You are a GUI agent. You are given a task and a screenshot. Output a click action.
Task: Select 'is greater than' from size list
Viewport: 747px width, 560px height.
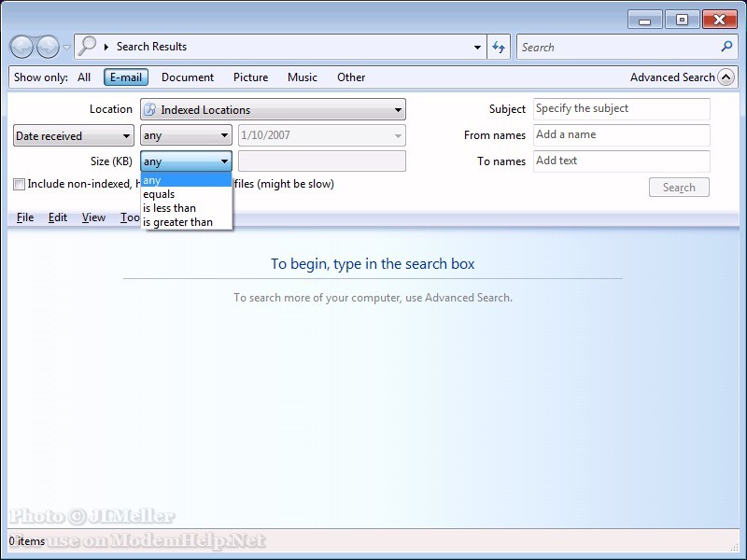177,222
